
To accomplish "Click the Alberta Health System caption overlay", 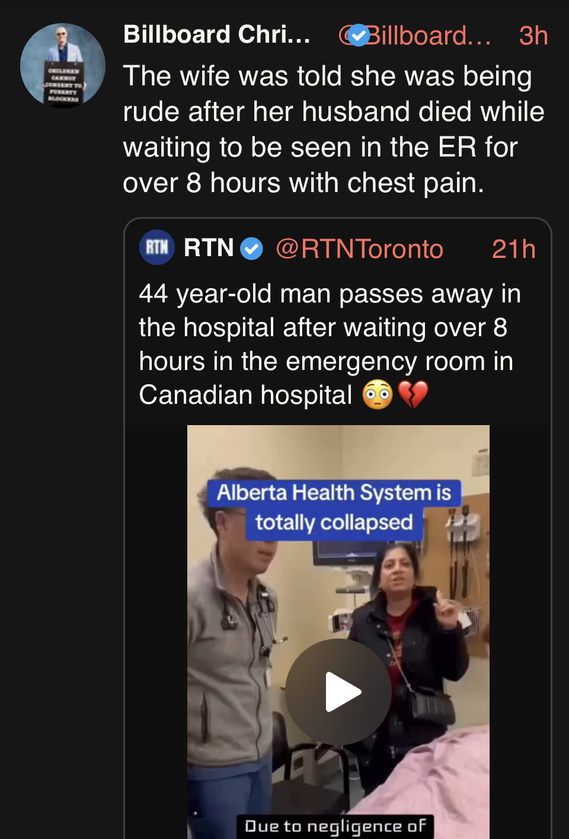I will (x=334, y=507).
